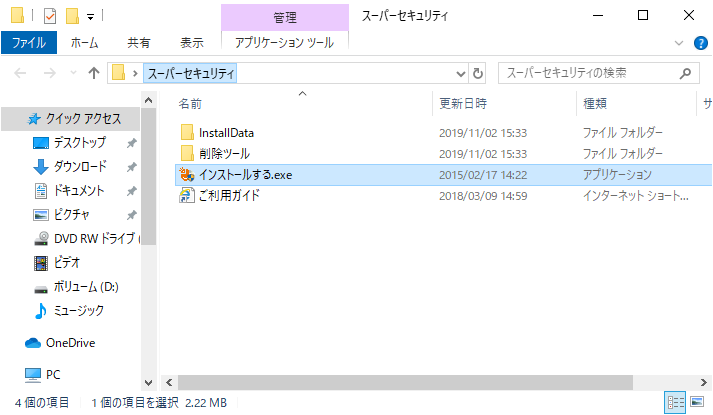
Task: Open the アプリケーション ツール tab
Action: tap(285, 43)
